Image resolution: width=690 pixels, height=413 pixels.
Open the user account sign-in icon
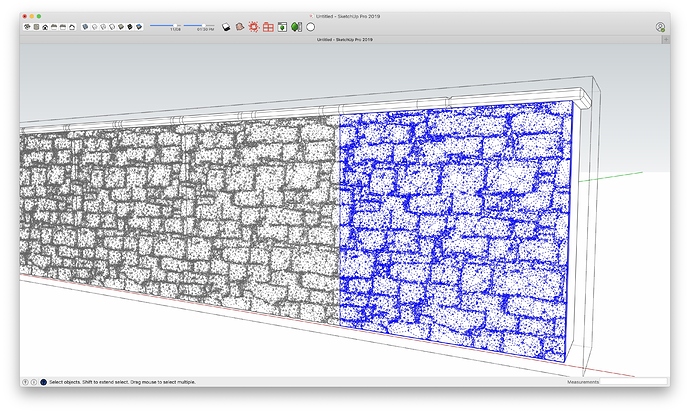pyautogui.click(x=660, y=27)
